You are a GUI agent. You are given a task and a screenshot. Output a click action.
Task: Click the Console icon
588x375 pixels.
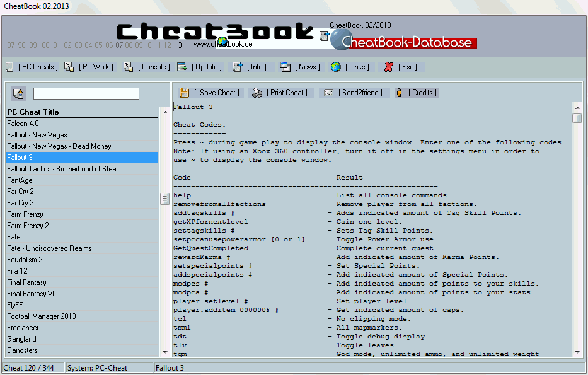click(128, 67)
